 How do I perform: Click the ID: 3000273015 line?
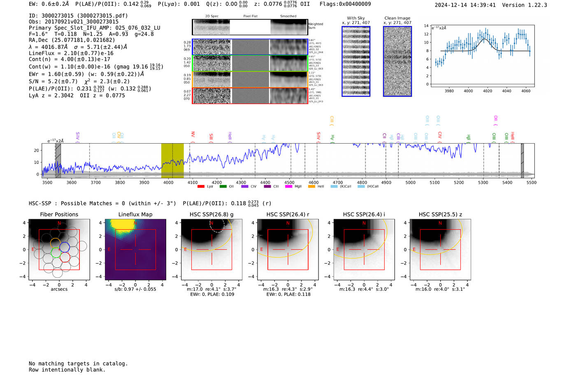pyautogui.click(x=78, y=16)
